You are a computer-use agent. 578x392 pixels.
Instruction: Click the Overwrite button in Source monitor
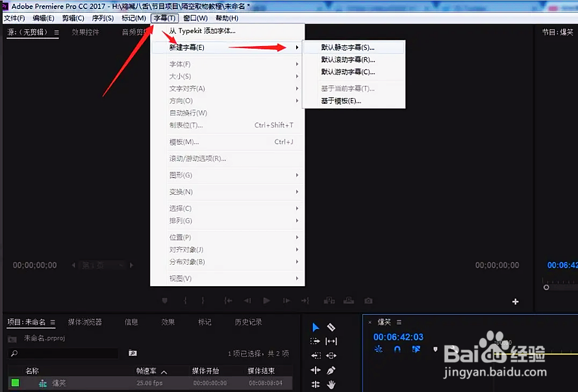(x=349, y=300)
